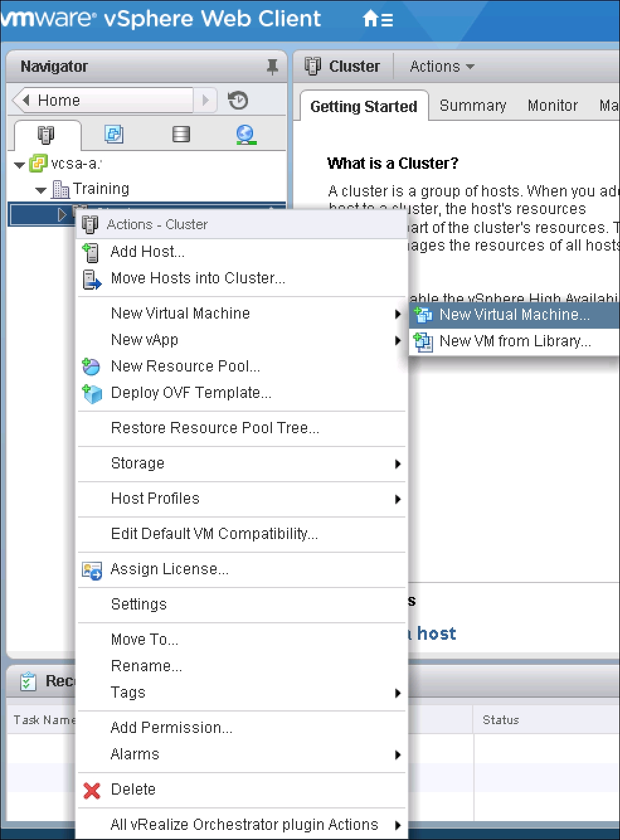The width and height of the screenshot is (620, 840).
Task: Select New Virtual Machine... in submenu
Action: (x=514, y=315)
